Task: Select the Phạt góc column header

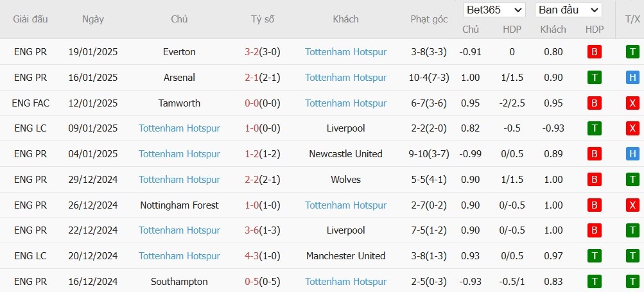Action: (429, 19)
